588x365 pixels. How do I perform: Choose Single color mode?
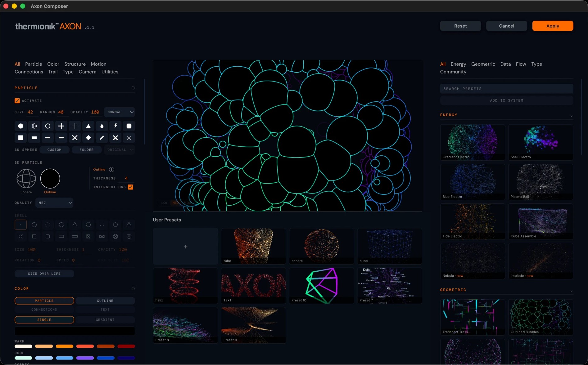pos(44,320)
